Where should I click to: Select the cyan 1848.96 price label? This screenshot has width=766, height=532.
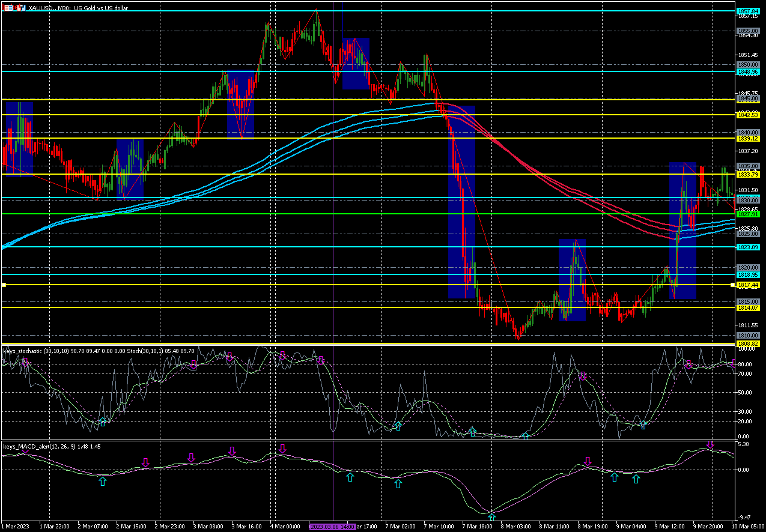pyautogui.click(x=749, y=71)
